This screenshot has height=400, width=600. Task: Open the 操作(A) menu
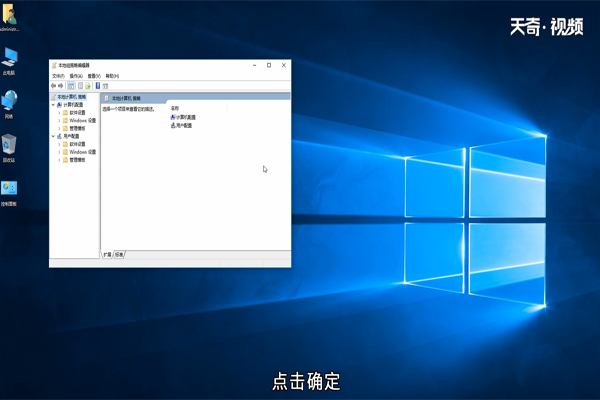[76, 76]
